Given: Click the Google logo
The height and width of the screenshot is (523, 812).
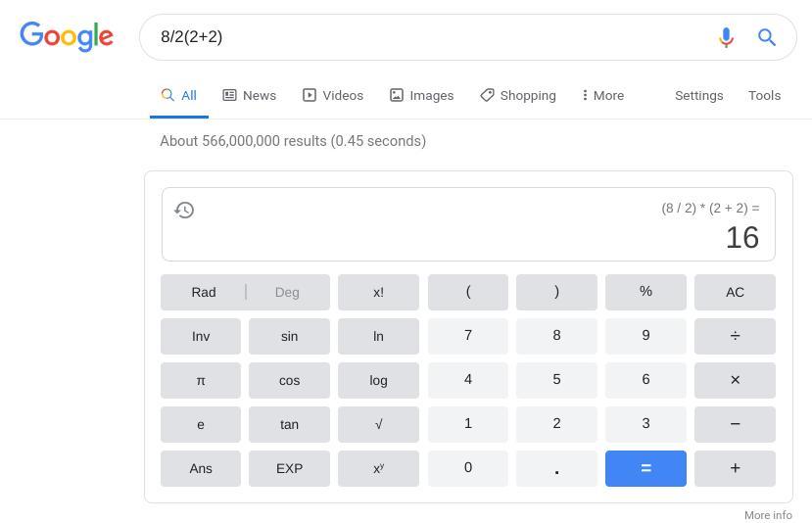Looking at the screenshot, I should click(x=67, y=36).
